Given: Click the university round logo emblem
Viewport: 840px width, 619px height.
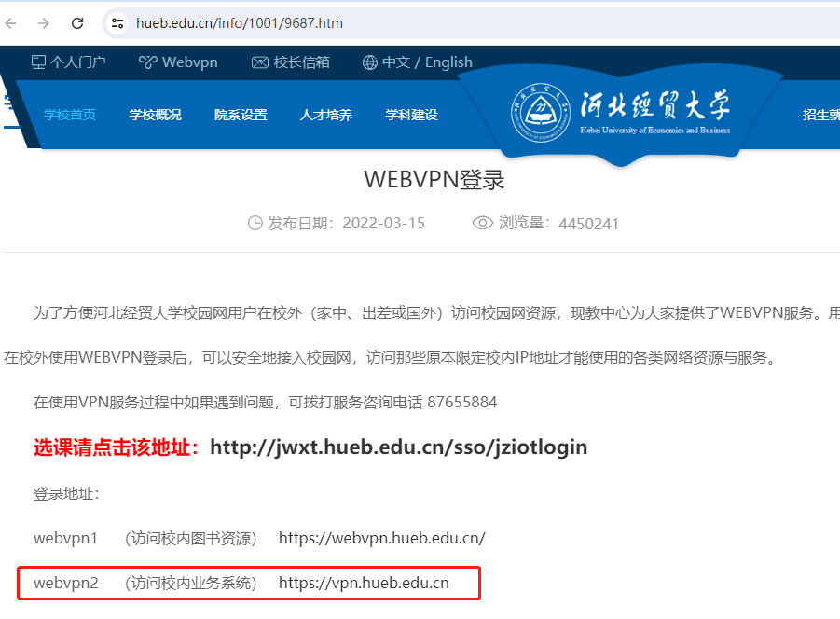Looking at the screenshot, I should (x=540, y=113).
